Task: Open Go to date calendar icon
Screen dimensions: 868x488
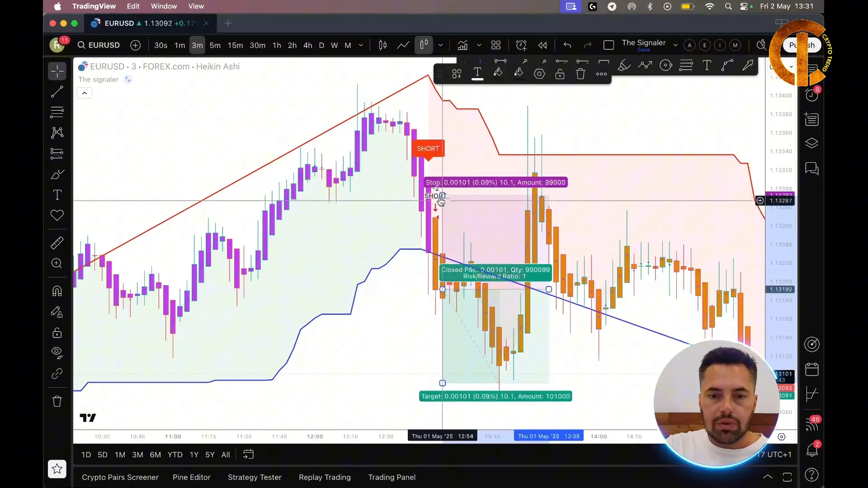Action: coord(249,455)
